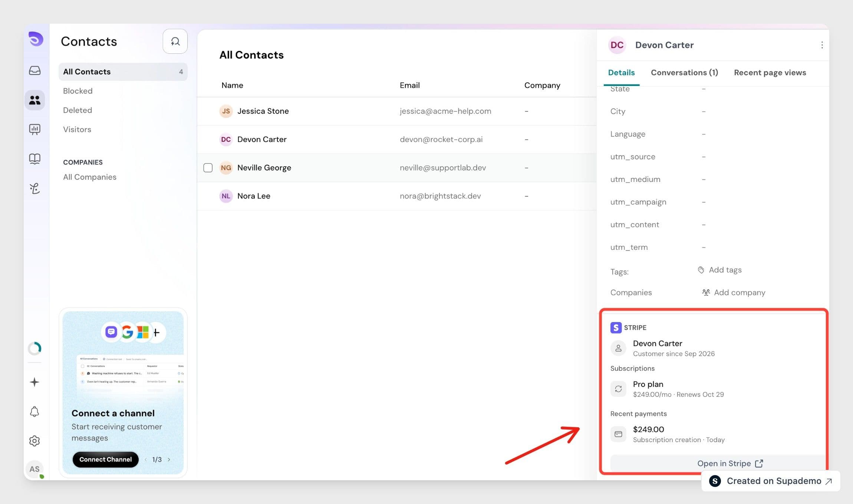Click the workflow automation icon in sidebar
853x504 pixels.
(35, 188)
